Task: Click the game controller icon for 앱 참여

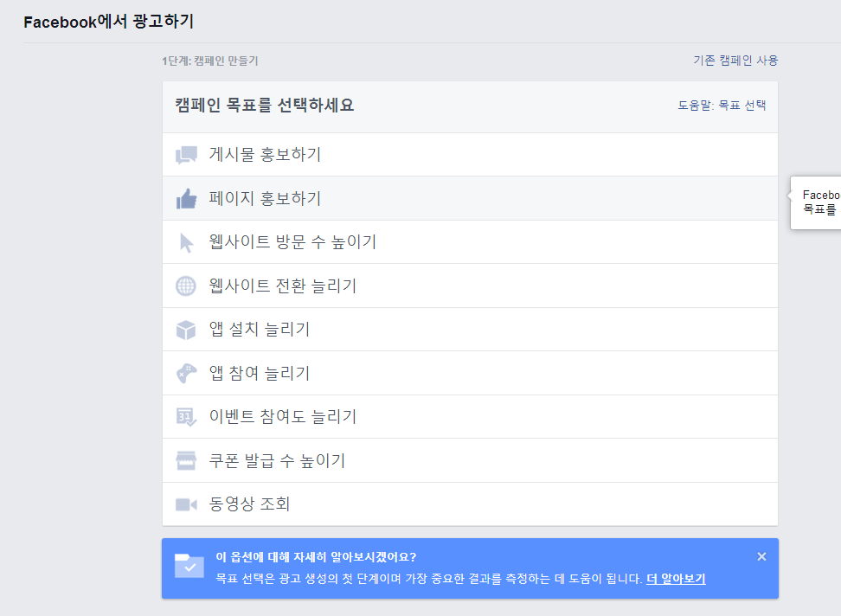Action: click(x=186, y=373)
